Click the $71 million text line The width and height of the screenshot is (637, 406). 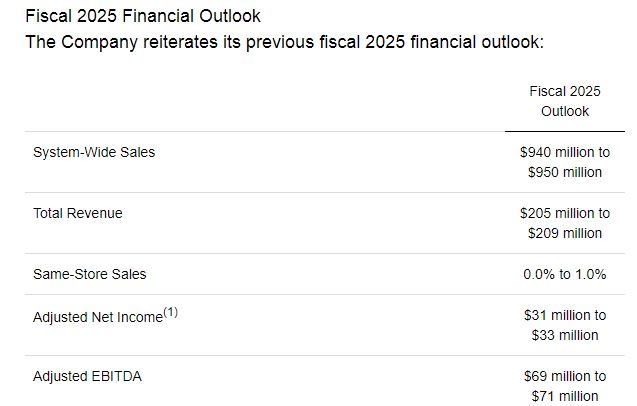tap(565, 396)
